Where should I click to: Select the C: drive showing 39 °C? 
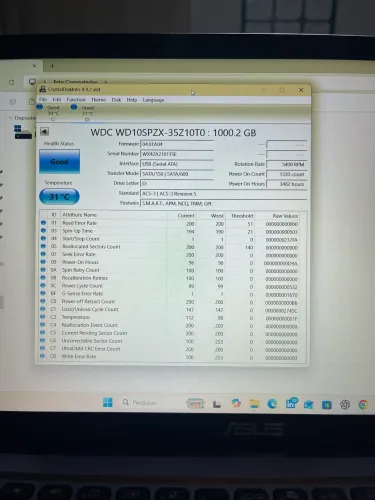49,112
